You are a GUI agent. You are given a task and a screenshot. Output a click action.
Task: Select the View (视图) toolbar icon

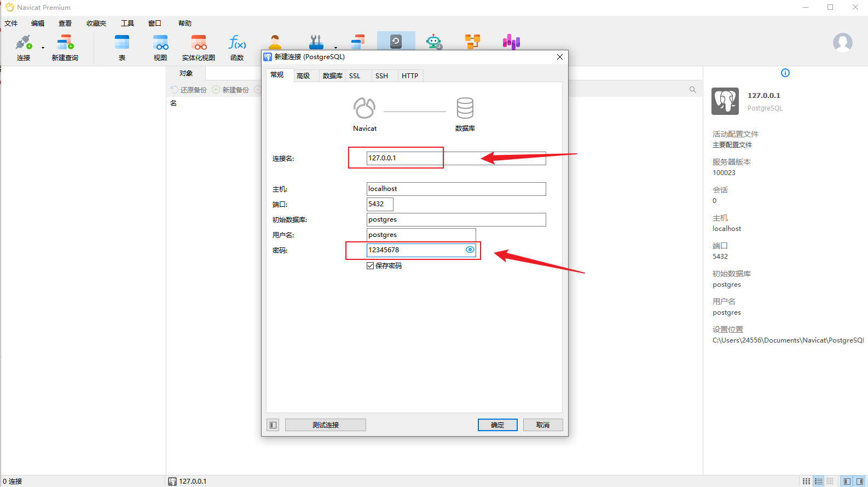(160, 48)
